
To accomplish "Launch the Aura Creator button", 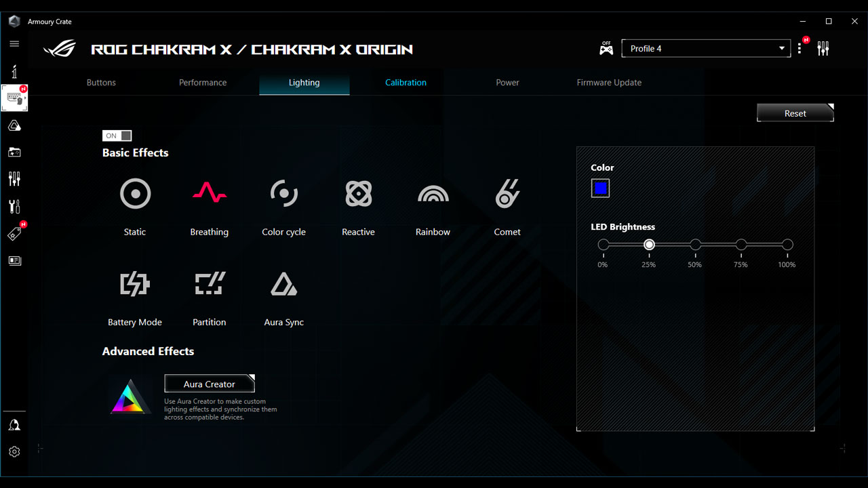I will point(210,384).
